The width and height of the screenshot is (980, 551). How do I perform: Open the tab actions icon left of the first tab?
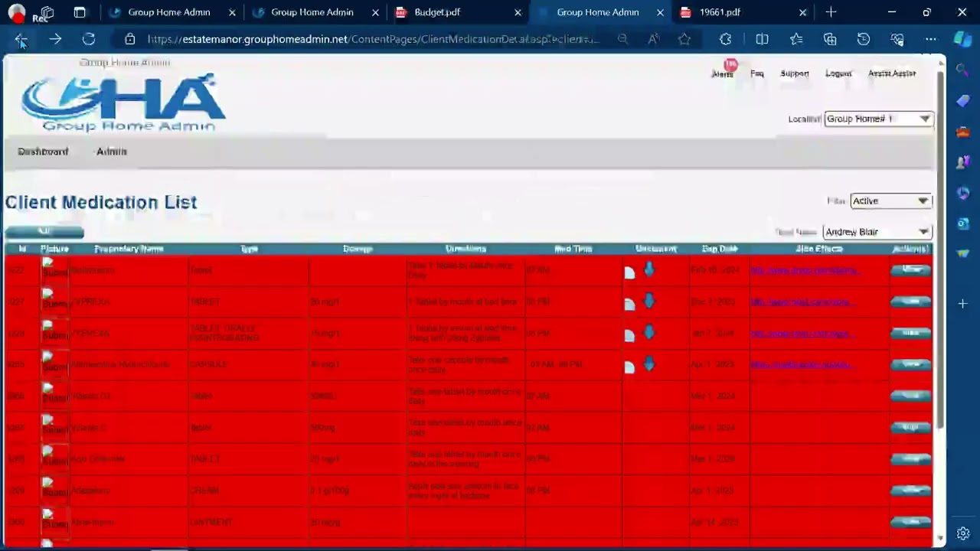80,12
